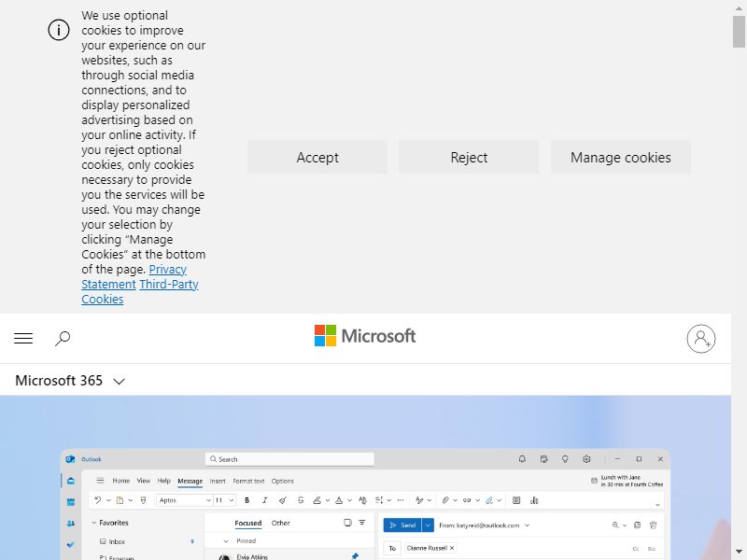747x560 pixels.
Task: Toggle the pin on Elvia Atkins message
Action: (355, 555)
